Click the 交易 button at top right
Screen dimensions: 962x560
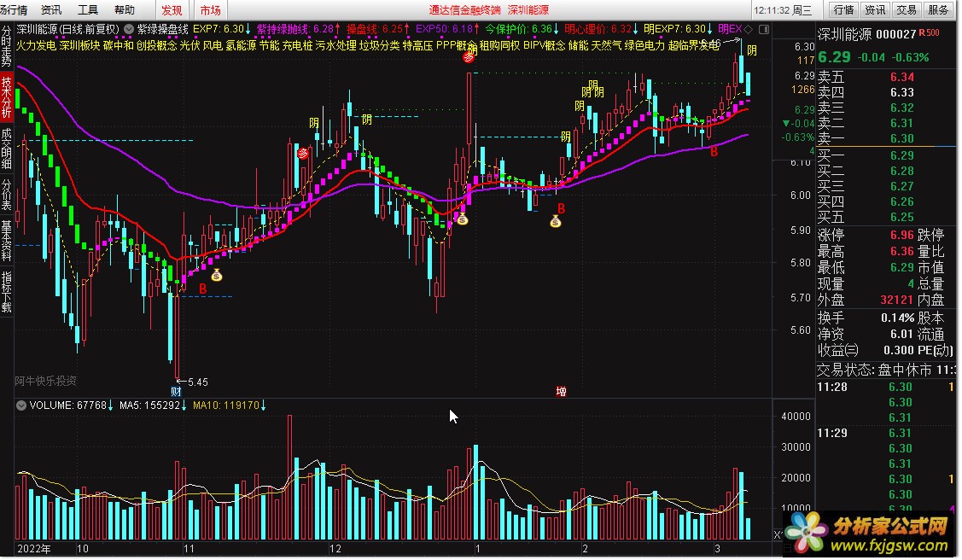907,9
